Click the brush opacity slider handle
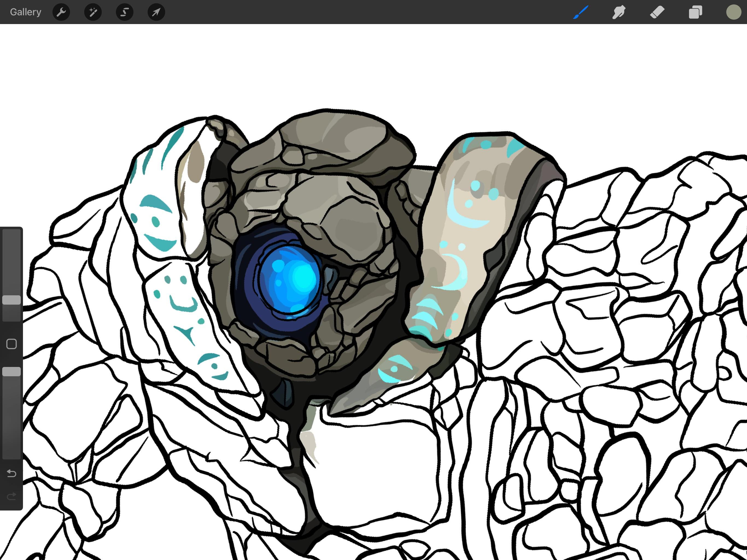The width and height of the screenshot is (747, 560). tap(11, 372)
